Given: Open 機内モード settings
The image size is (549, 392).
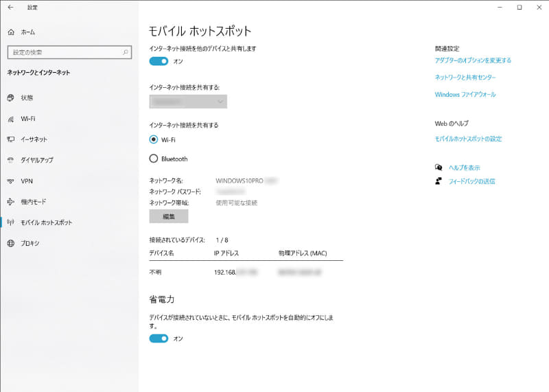Looking at the screenshot, I should tap(34, 202).
